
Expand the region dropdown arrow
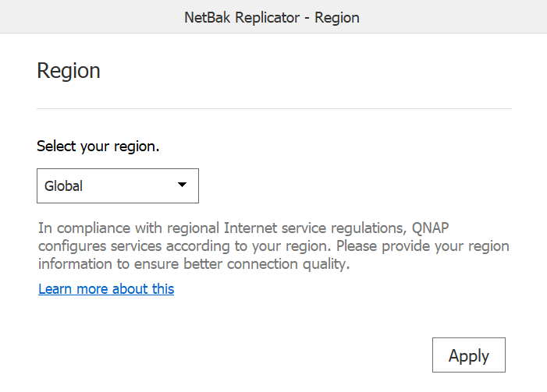click(182, 185)
